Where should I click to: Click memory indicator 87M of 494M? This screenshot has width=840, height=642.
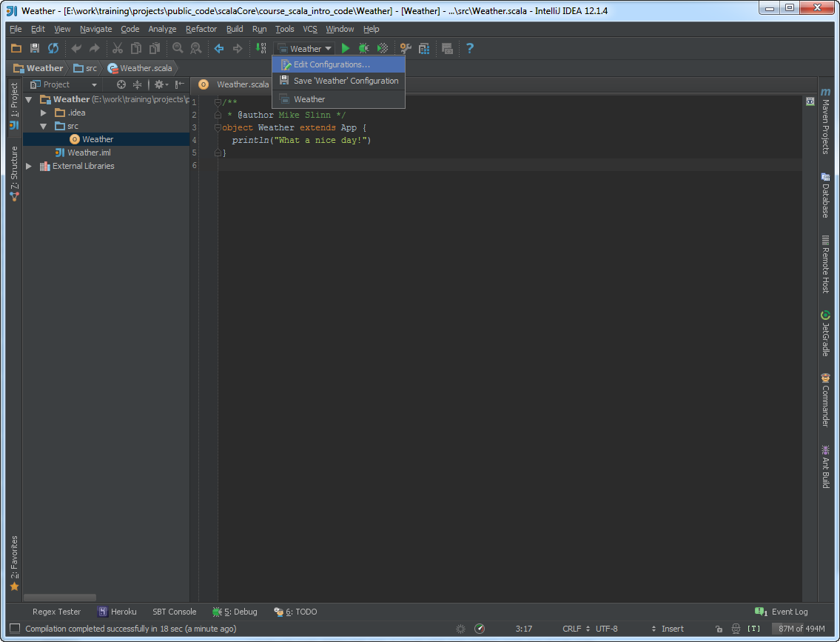802,629
